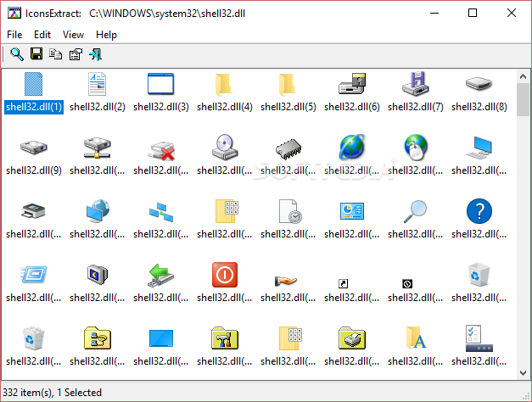532x402 pixels.
Task: Select the sharing hand icon
Action: (286, 281)
